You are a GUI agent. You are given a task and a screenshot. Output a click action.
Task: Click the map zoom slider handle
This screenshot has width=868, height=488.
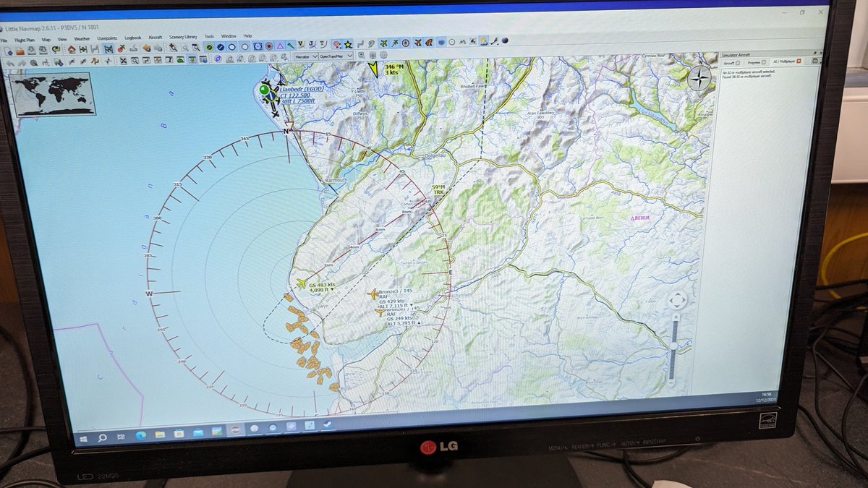(674, 346)
